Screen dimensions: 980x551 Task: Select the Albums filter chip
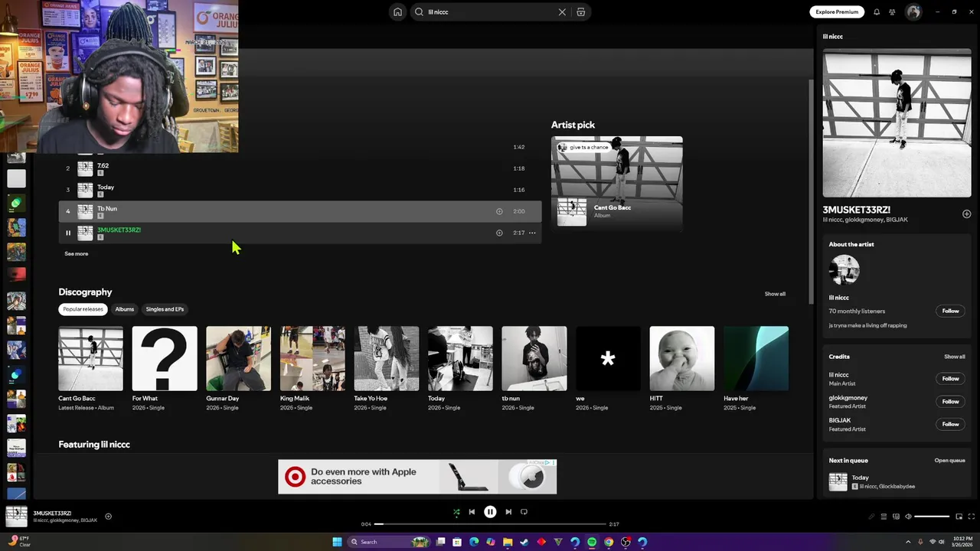pyautogui.click(x=124, y=309)
